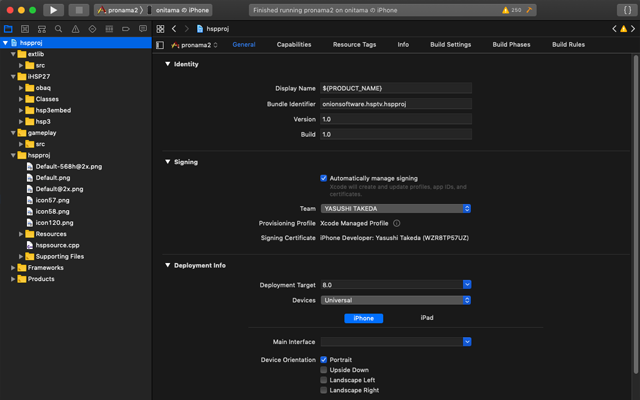Run the project with the Play button
This screenshot has height=400, width=640.
coord(53,10)
